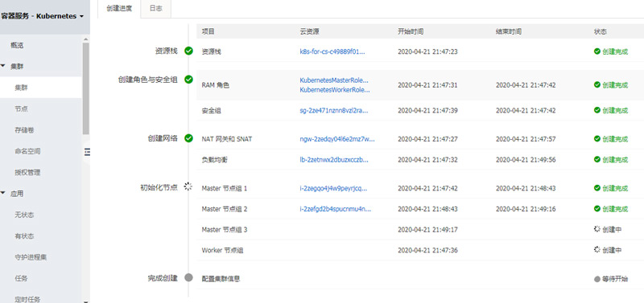
Task: Click the 云资源 column header
Action: [x=310, y=31]
